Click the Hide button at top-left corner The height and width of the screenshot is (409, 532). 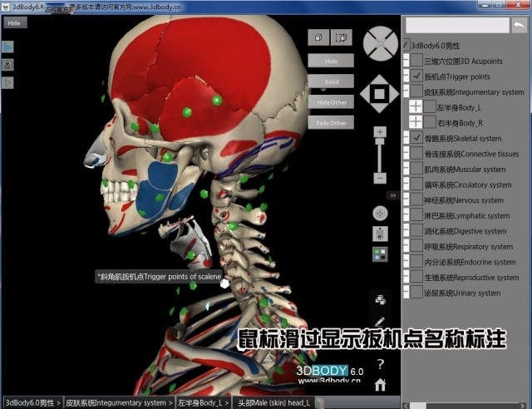click(15, 22)
